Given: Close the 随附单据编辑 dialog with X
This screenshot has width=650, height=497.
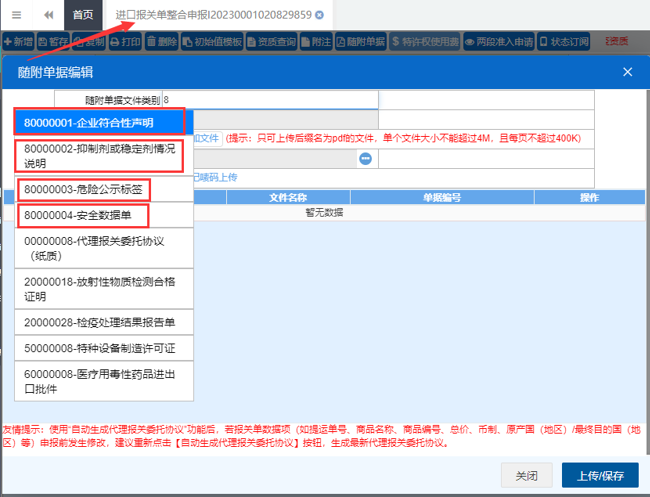Looking at the screenshot, I should click(627, 72).
